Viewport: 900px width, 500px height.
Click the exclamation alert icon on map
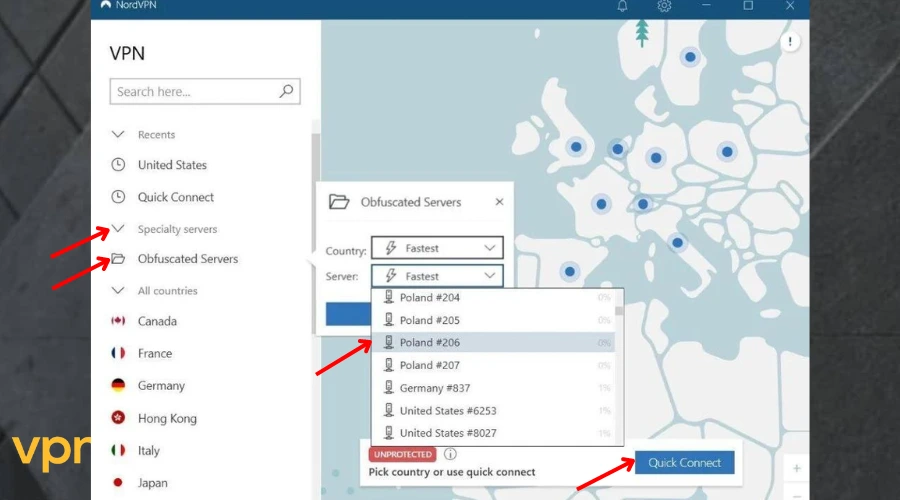[x=790, y=42]
